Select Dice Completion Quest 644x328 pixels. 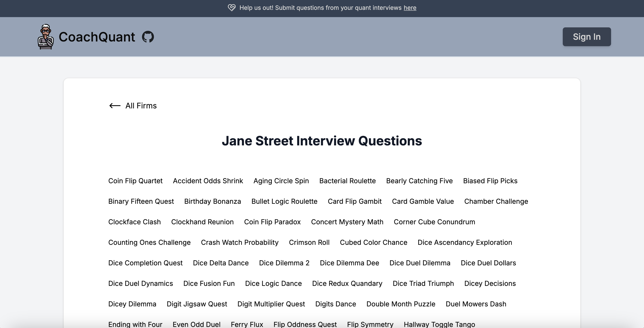click(x=145, y=263)
